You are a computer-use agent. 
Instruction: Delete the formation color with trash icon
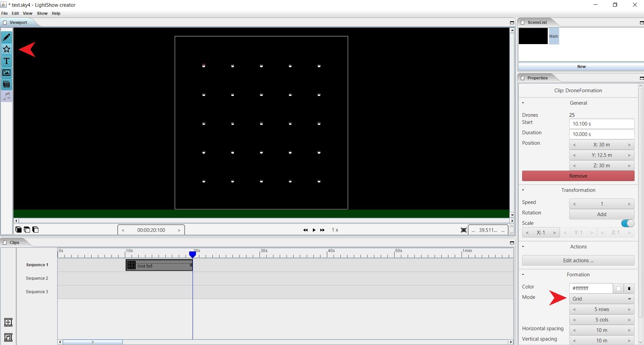pyautogui.click(x=629, y=288)
